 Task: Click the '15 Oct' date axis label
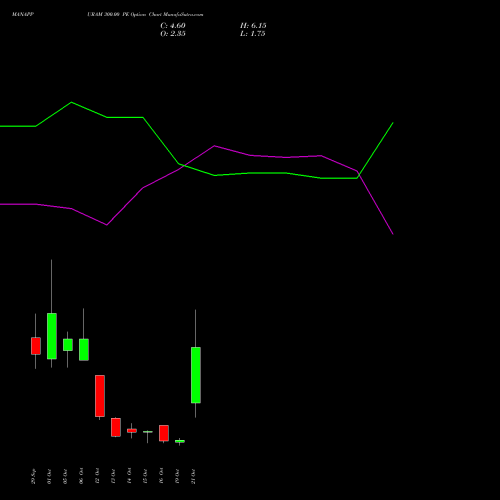[x=145, y=476]
